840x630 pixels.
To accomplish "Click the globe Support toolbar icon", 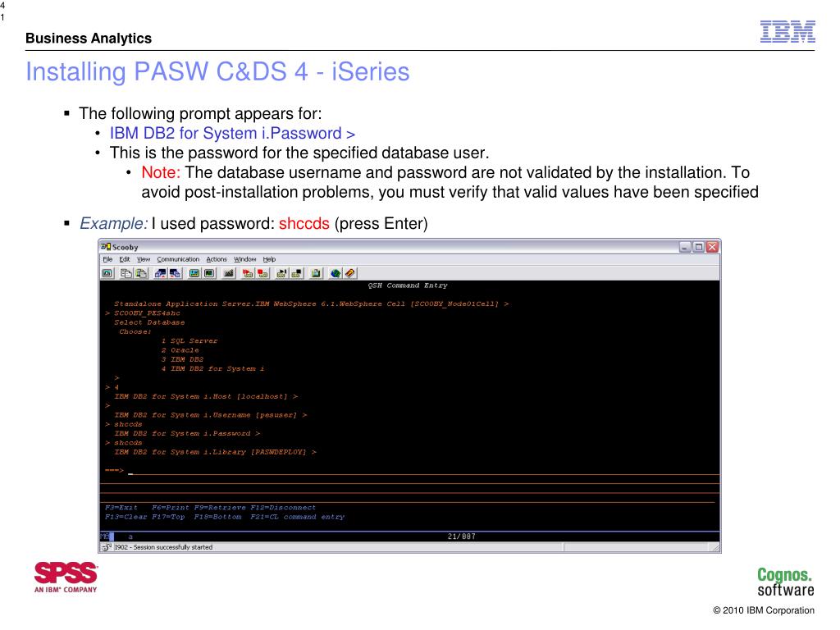I will [x=336, y=273].
